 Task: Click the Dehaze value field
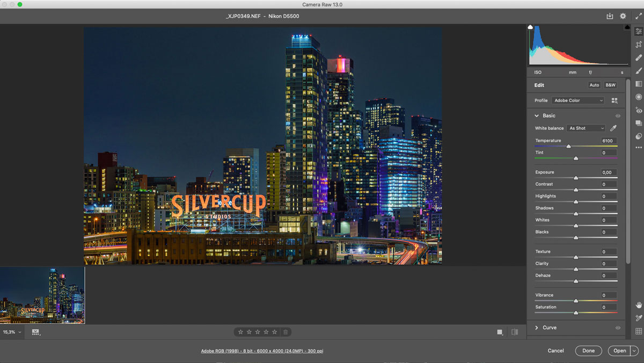[x=609, y=275]
